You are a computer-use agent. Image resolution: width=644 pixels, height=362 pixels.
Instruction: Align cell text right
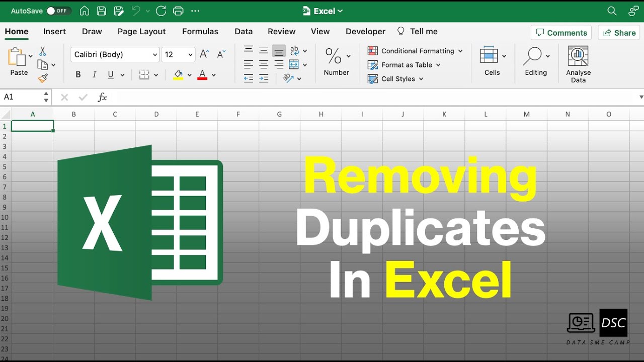click(x=279, y=64)
